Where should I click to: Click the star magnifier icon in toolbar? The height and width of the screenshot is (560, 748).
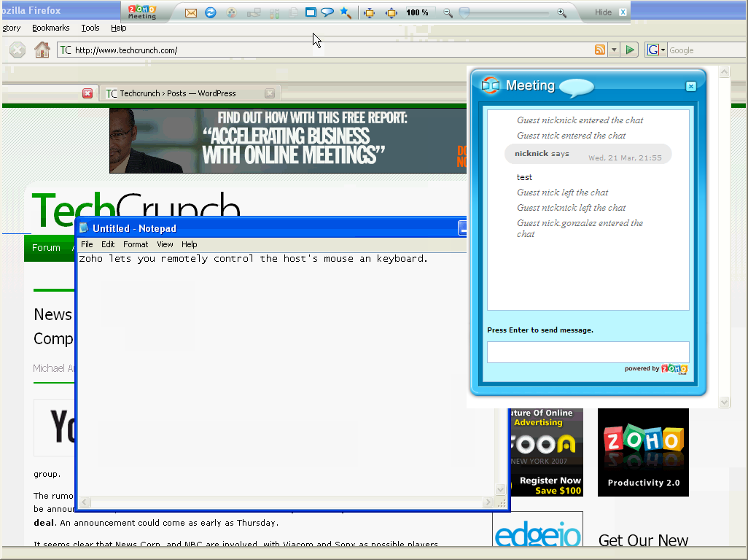tap(346, 13)
